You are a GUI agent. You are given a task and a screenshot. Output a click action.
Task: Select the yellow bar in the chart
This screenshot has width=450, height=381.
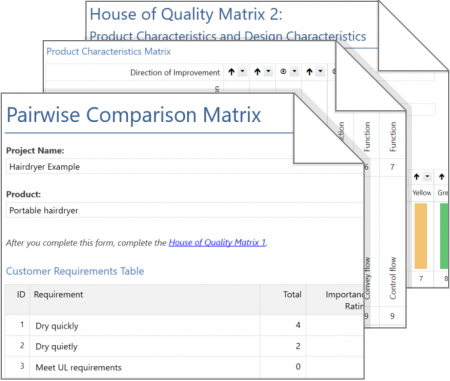[x=421, y=236]
